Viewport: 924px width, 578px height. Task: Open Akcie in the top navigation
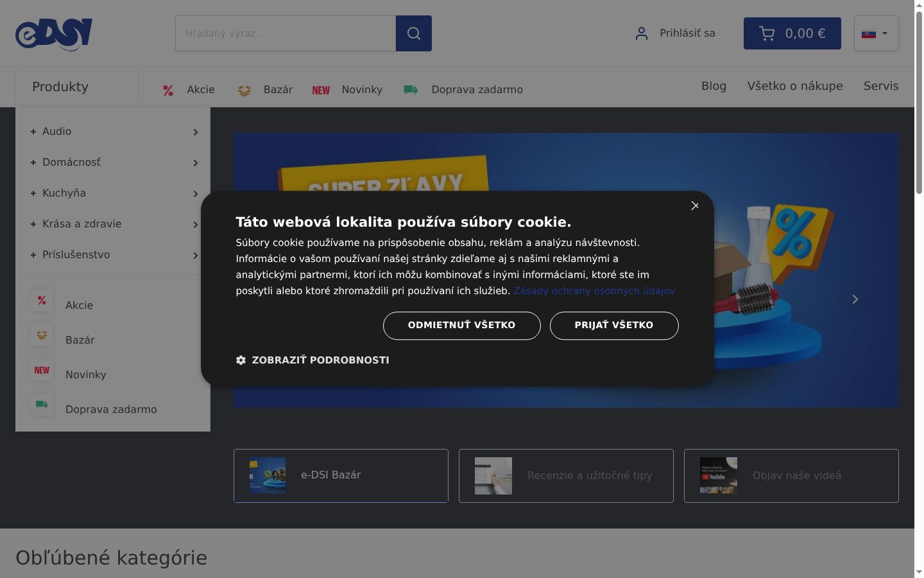(x=201, y=90)
